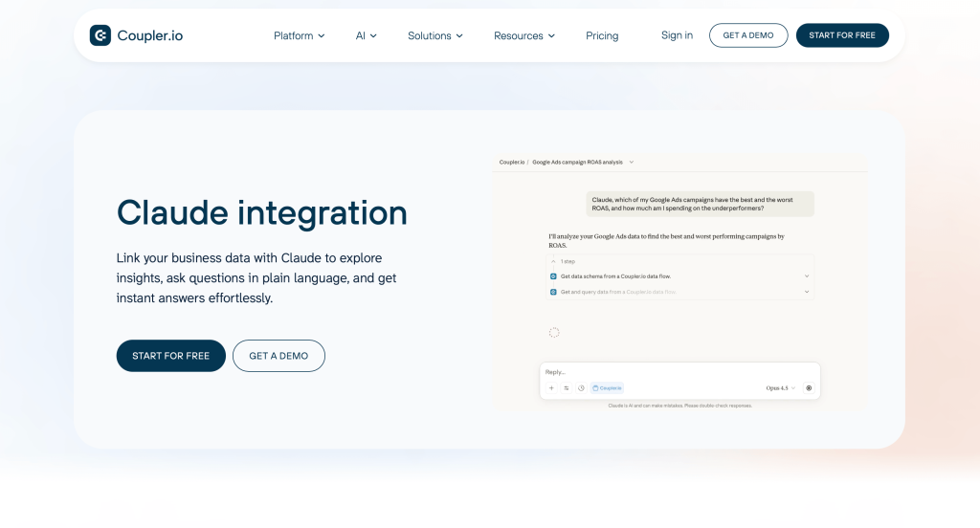
Task: Click the user message bubble about Google Ads
Action: click(700, 205)
